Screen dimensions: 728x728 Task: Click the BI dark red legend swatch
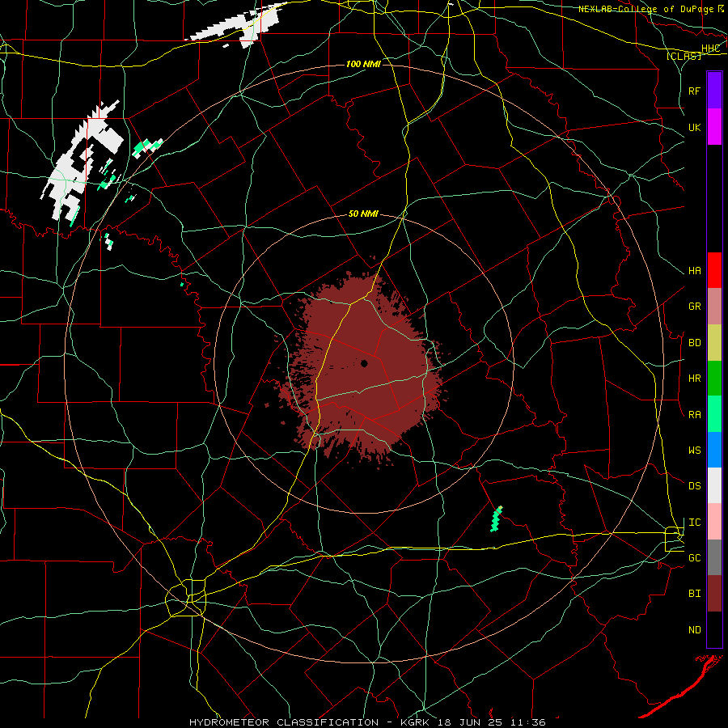[714, 594]
